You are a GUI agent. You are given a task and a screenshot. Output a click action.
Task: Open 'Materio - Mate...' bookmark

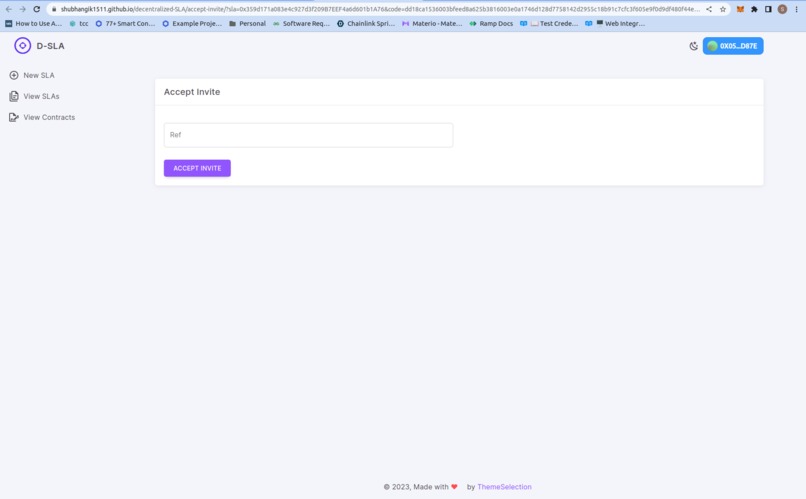[432, 24]
